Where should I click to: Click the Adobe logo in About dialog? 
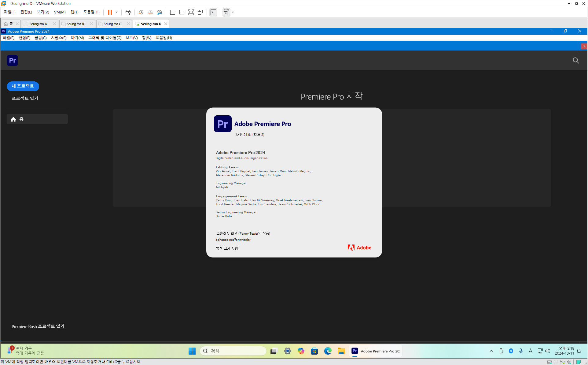click(x=359, y=248)
